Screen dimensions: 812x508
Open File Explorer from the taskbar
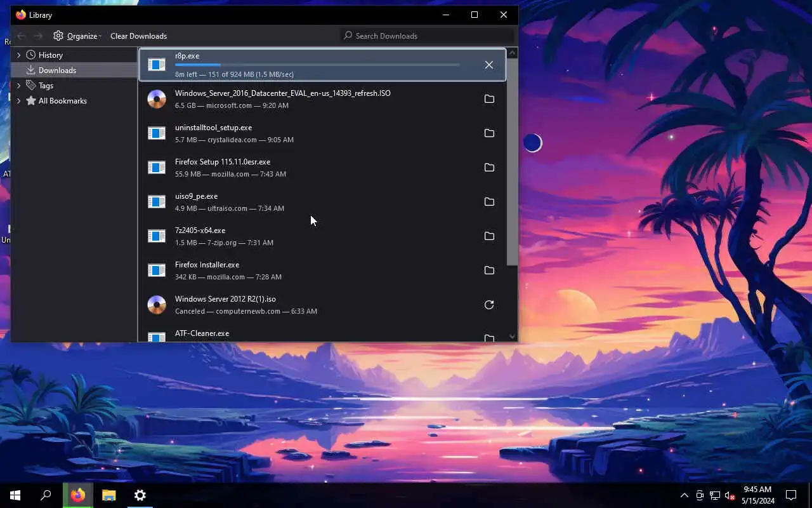pos(108,495)
